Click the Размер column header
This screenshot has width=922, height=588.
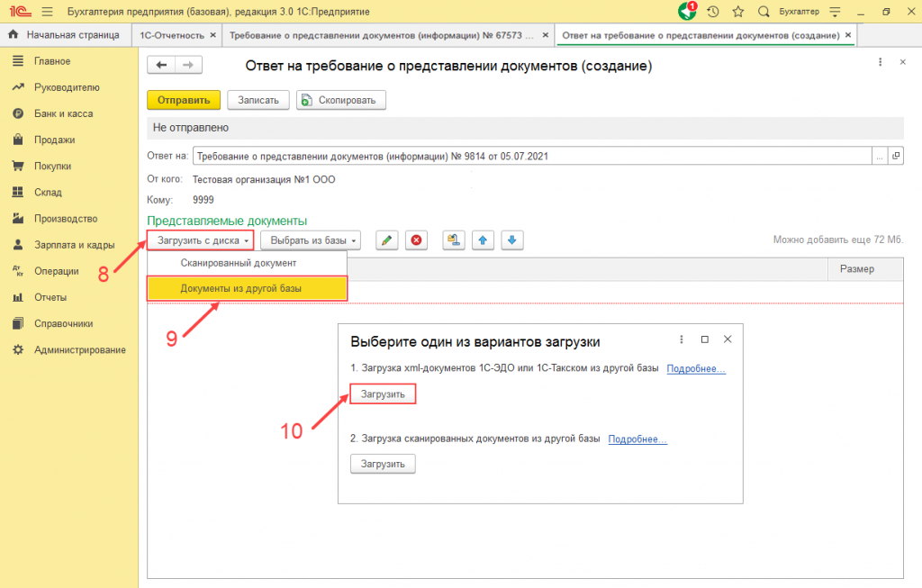[x=865, y=268]
